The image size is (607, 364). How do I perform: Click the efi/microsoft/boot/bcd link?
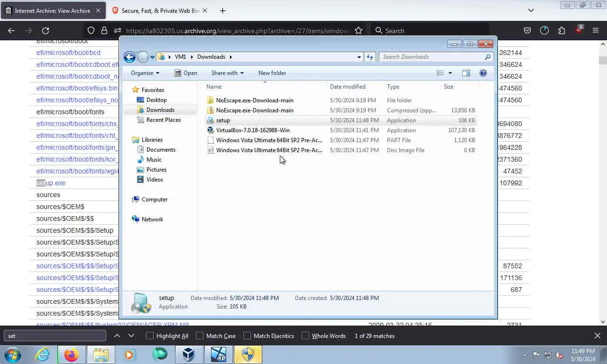pyautogui.click(x=68, y=53)
